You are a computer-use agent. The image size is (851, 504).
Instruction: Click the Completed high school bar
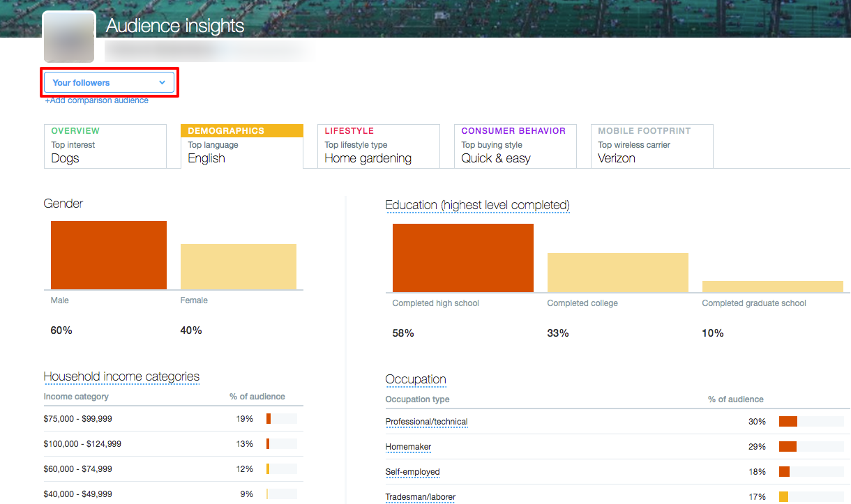pyautogui.click(x=462, y=258)
